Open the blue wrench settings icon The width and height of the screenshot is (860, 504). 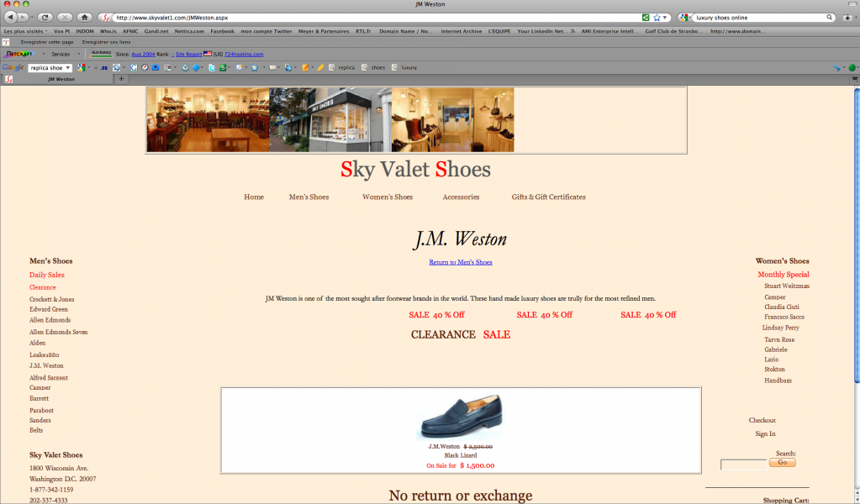click(x=837, y=68)
